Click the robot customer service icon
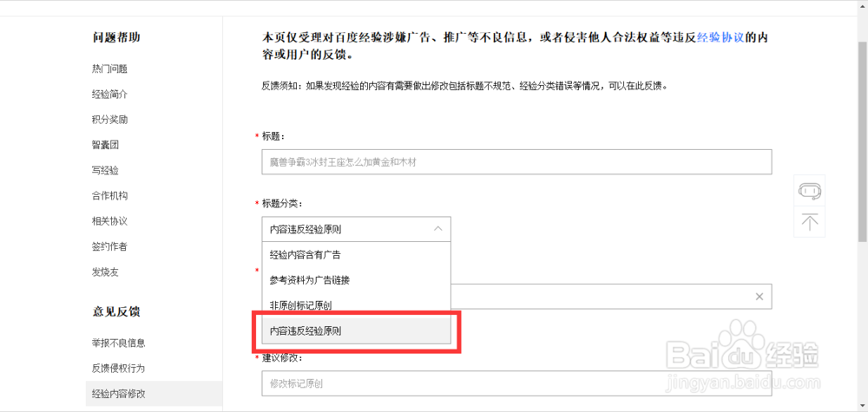This screenshot has width=868, height=412. pyautogui.click(x=810, y=191)
